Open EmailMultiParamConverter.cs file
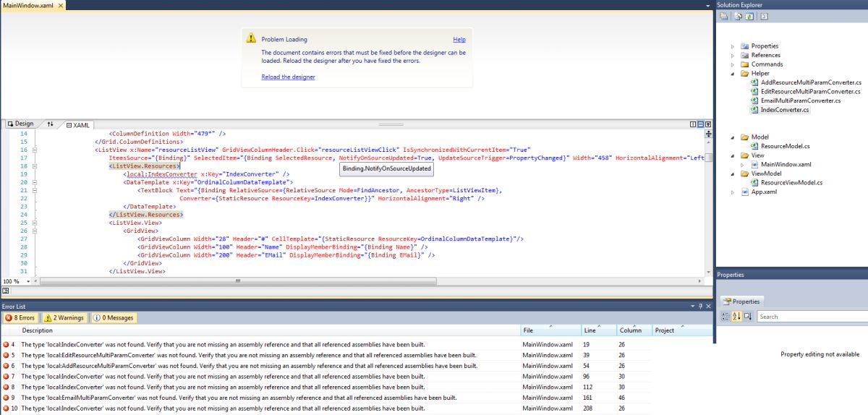Viewport: 868px width, 415px height. pos(801,100)
